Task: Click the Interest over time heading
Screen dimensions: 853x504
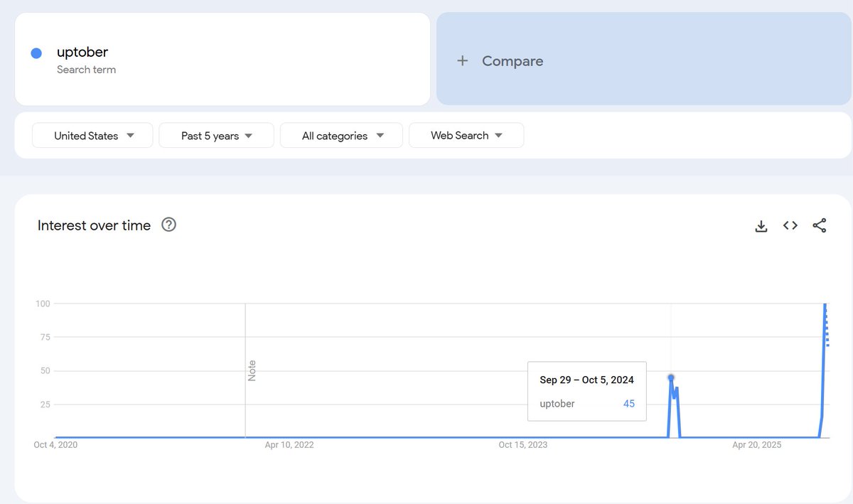Action: pyautogui.click(x=94, y=225)
